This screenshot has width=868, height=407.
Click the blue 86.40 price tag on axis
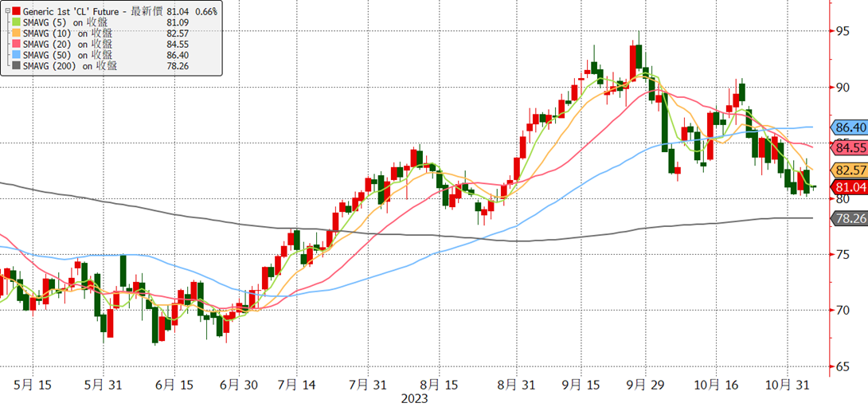(x=850, y=127)
